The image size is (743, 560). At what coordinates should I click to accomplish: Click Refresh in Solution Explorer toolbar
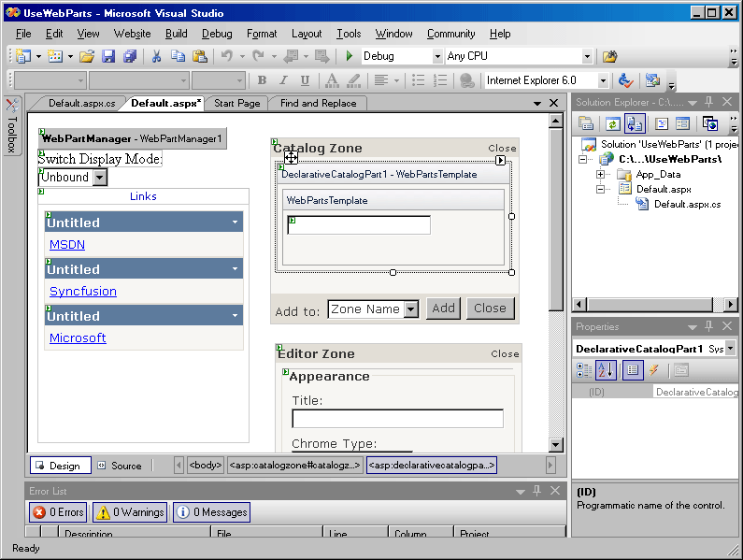[x=612, y=123]
